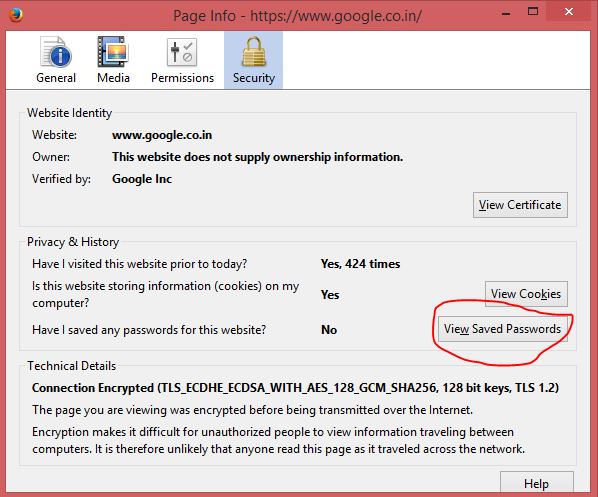
Task: Switch to the Permissions tab label
Action: pos(182,78)
